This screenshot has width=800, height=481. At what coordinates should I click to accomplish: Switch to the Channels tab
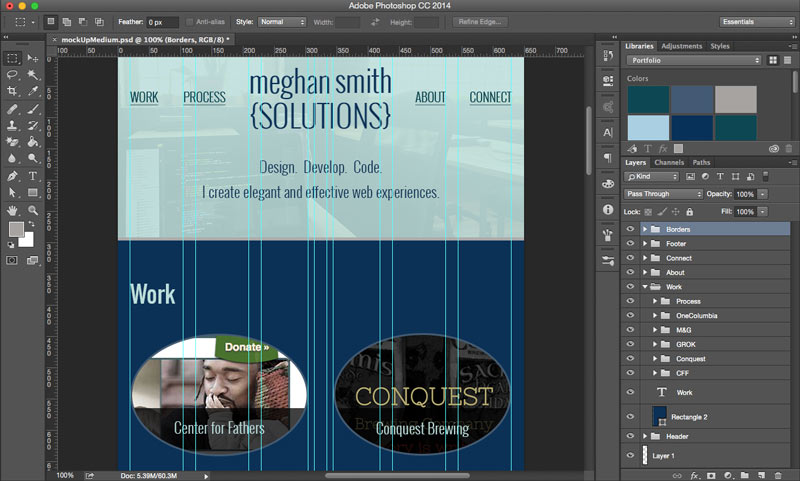(x=669, y=162)
